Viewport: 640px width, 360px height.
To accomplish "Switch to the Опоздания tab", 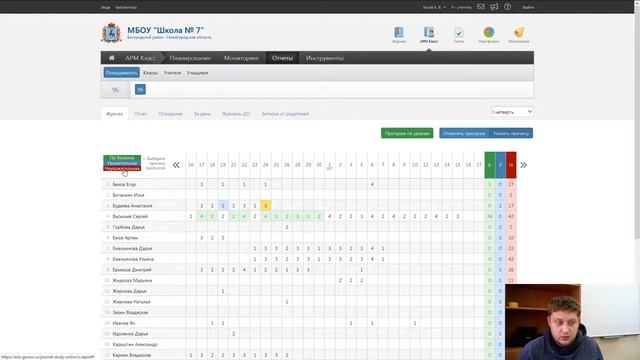I will click(170, 114).
